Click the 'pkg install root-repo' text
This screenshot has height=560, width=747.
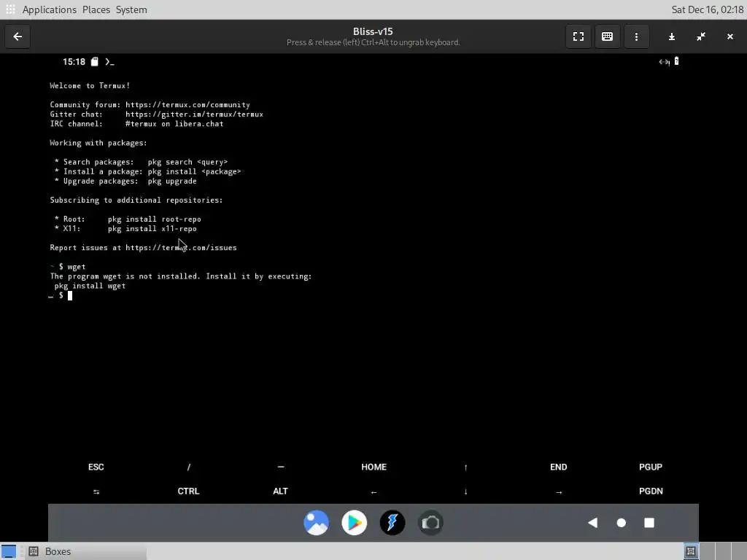point(155,219)
